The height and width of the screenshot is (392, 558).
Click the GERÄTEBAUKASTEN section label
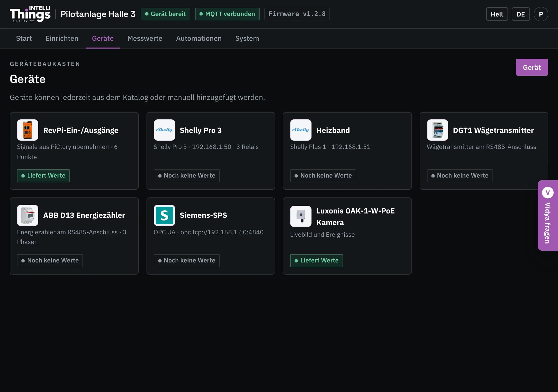(45, 64)
